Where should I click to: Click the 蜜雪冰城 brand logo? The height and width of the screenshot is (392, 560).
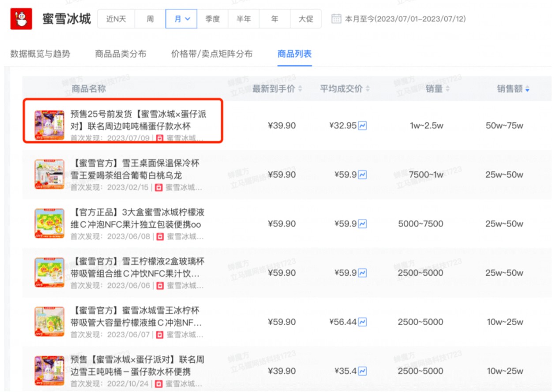click(x=21, y=19)
